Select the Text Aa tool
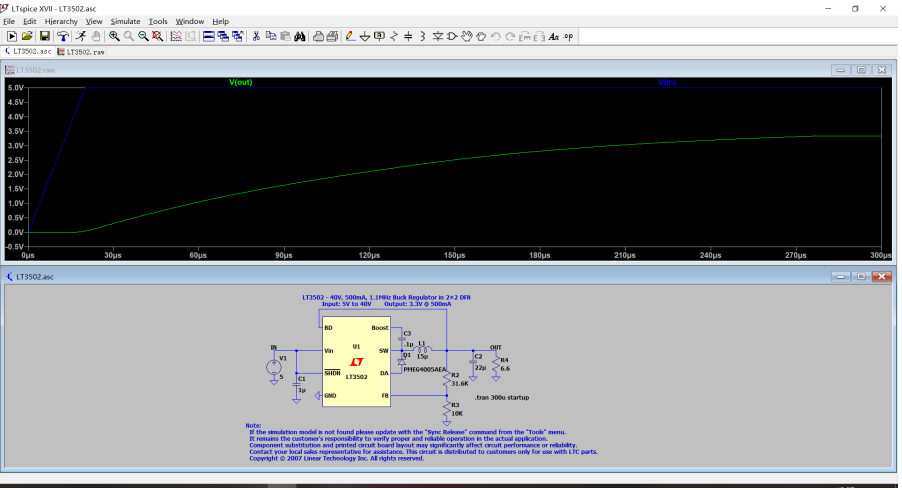Screen dimensions: 902x490 point(552,36)
